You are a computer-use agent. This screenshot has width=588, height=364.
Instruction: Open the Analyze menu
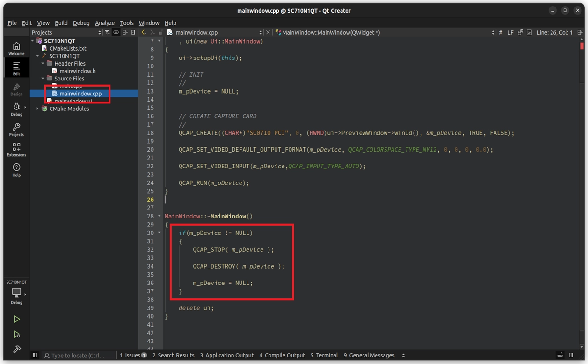pyautogui.click(x=104, y=23)
